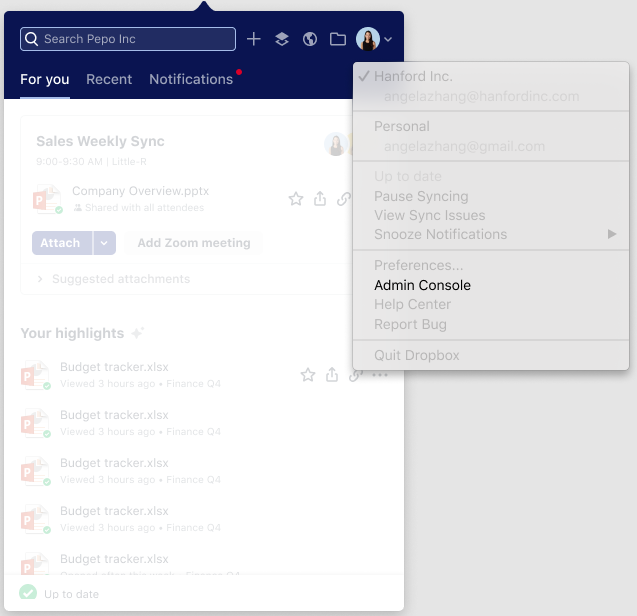Select Quit Dropbox menu item
The height and width of the screenshot is (616, 637).
416,355
